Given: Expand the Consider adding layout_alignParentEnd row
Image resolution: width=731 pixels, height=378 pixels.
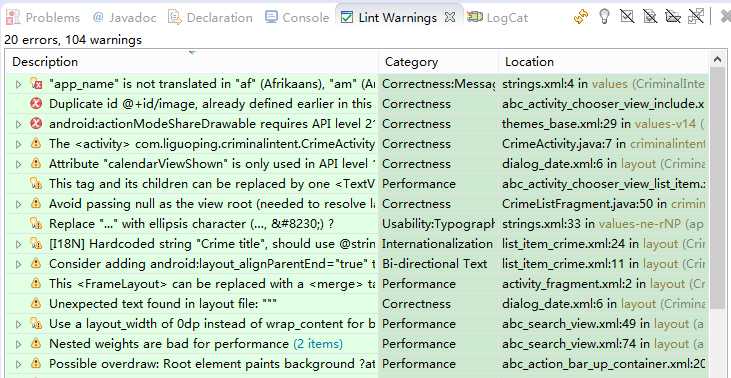Looking at the screenshot, I should pyautogui.click(x=19, y=264).
